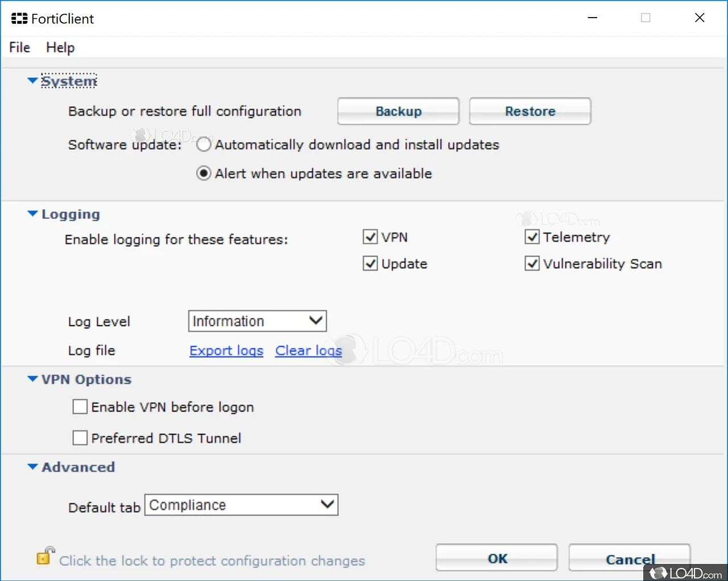Click the 'Default tab' label
Viewport: 728px width, 581px height.
point(104,507)
